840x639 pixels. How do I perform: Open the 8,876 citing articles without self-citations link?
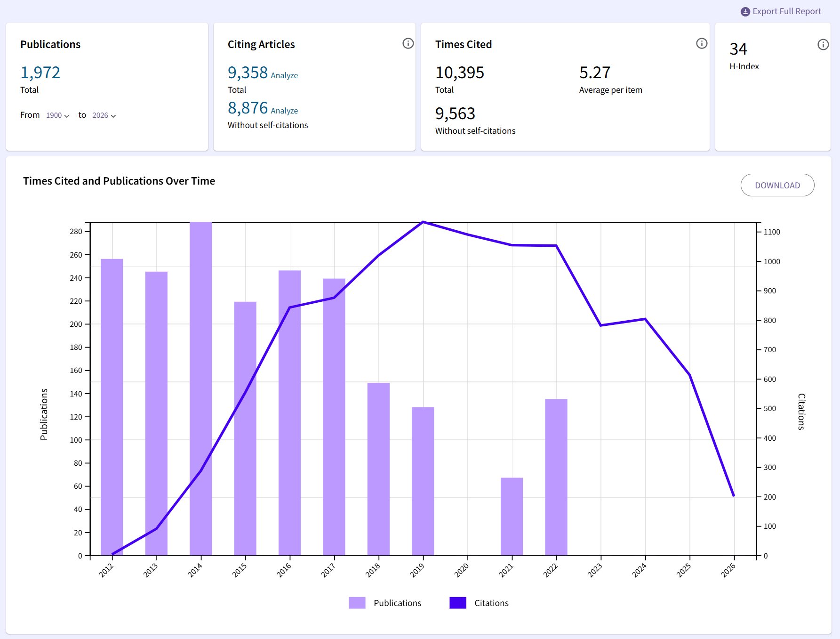pyautogui.click(x=248, y=108)
